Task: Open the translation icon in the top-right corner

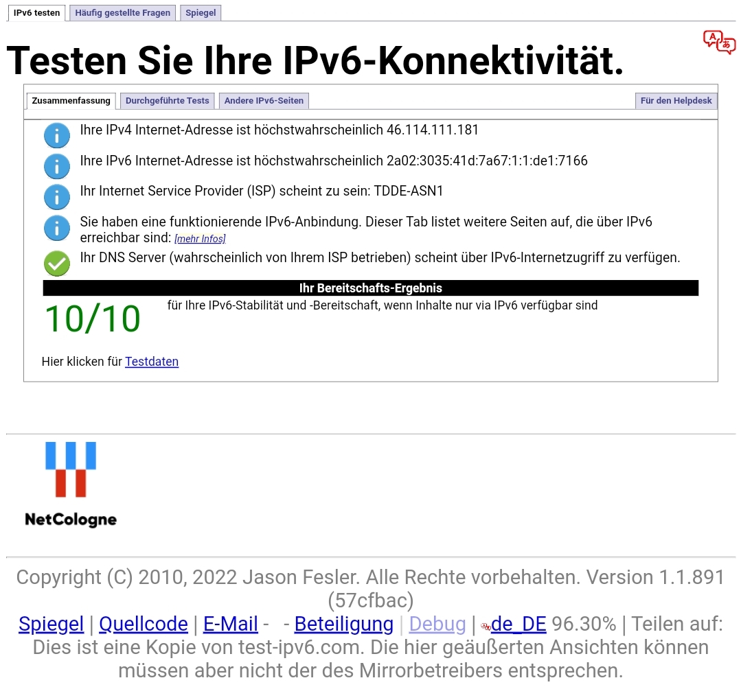Action: pyautogui.click(x=719, y=42)
